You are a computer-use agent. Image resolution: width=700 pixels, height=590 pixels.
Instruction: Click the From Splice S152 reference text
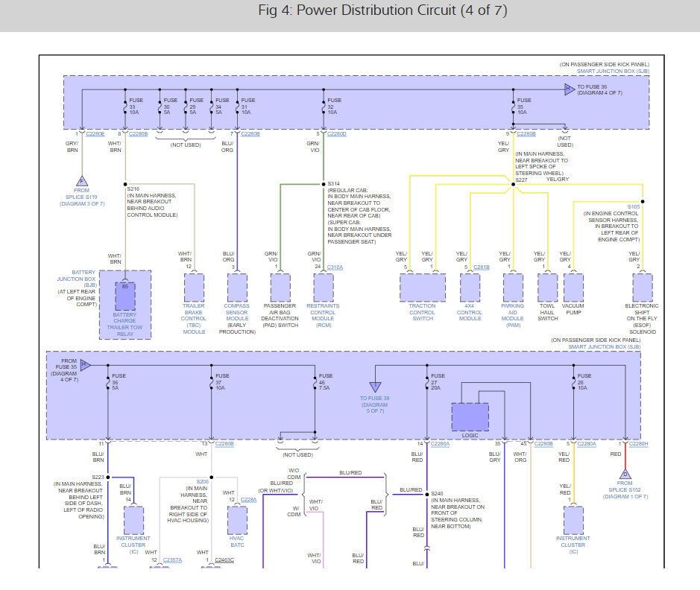625,489
